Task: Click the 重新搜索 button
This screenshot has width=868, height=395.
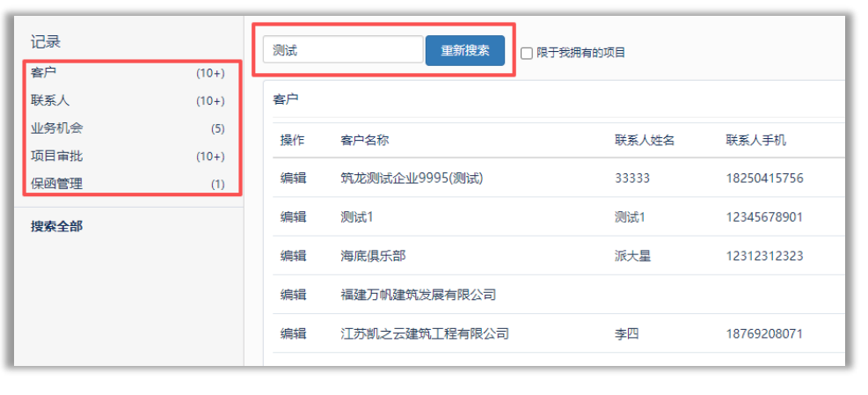Action: (464, 50)
